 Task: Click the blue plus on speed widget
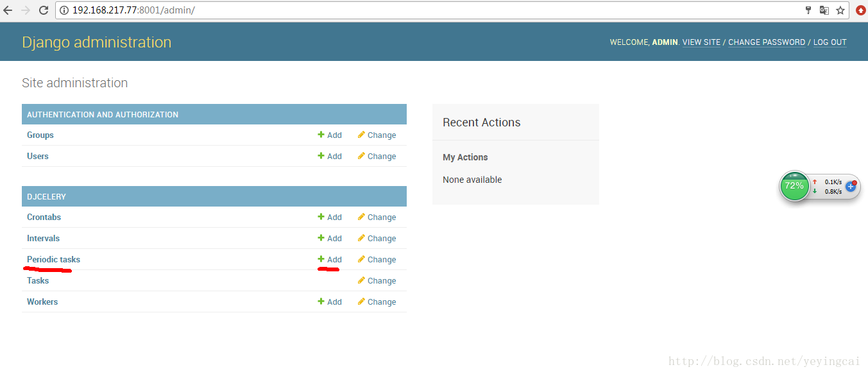(851, 187)
